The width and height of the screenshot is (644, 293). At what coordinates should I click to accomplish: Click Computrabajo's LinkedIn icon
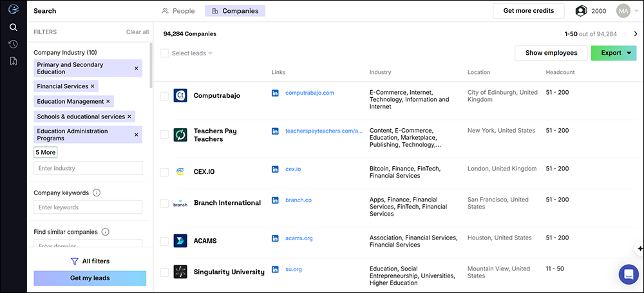coord(276,93)
